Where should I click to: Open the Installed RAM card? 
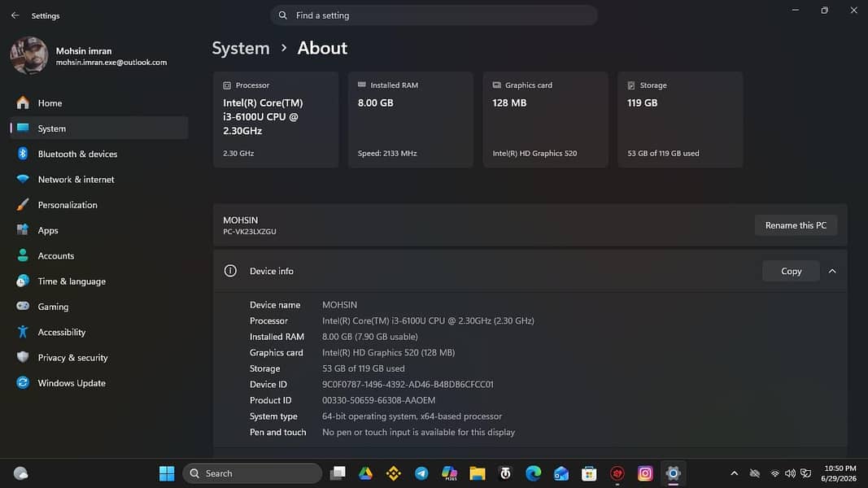click(411, 120)
